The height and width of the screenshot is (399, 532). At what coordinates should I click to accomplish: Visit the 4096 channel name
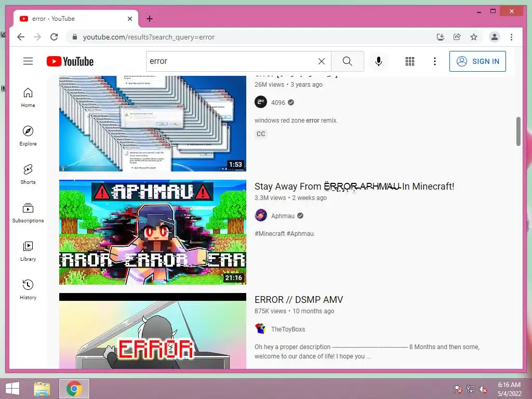pos(278,103)
